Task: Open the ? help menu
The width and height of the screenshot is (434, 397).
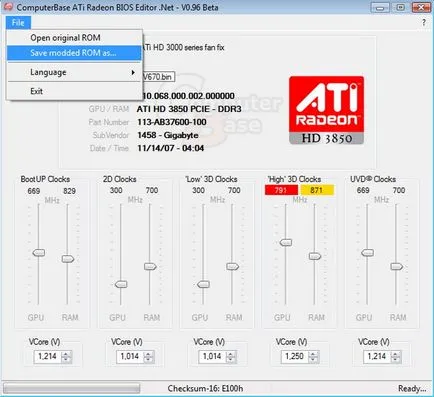Action: 424,23
